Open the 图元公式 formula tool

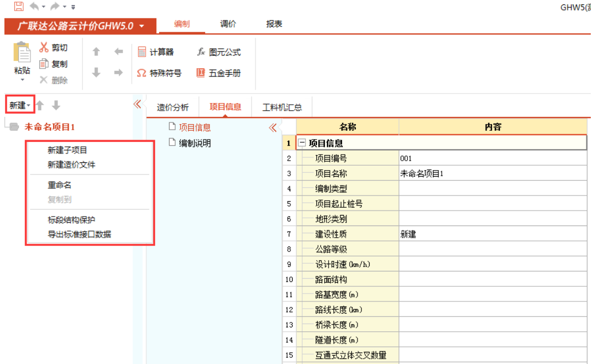click(219, 52)
